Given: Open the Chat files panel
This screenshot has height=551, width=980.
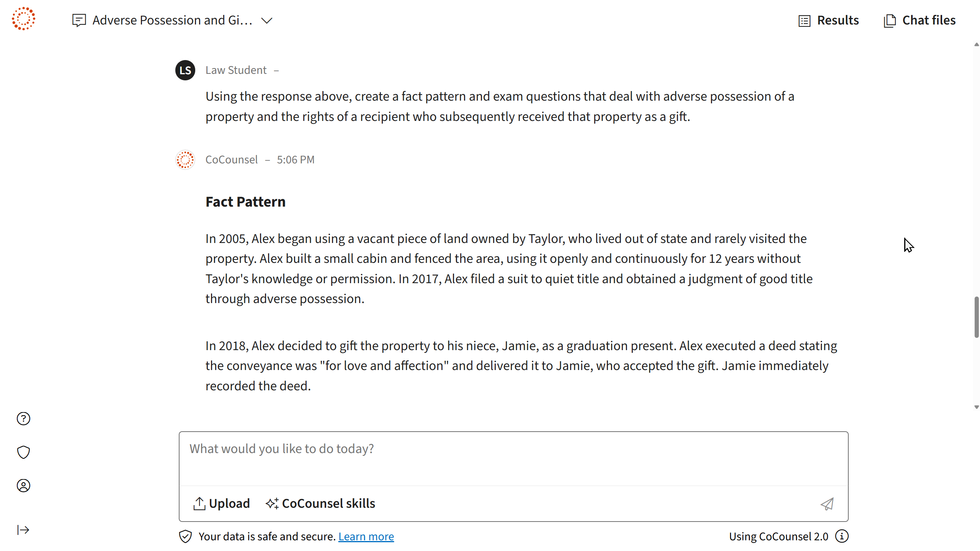Looking at the screenshot, I should pyautogui.click(x=920, y=20).
